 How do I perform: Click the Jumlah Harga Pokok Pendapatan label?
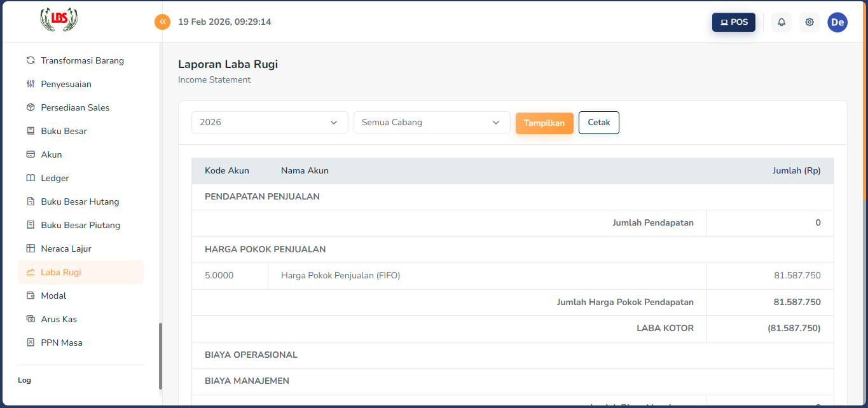(625, 303)
